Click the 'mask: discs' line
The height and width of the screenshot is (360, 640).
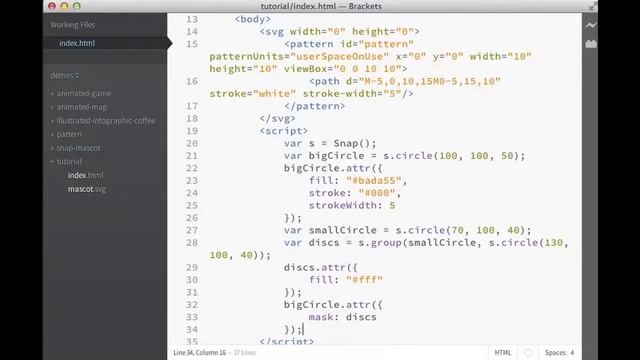[342, 317]
